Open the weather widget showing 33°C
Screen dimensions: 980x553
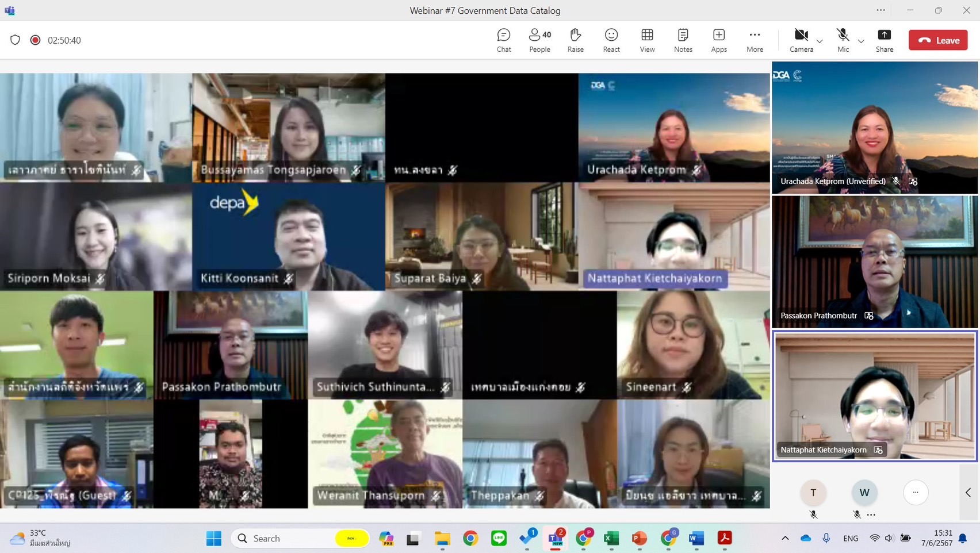point(40,538)
